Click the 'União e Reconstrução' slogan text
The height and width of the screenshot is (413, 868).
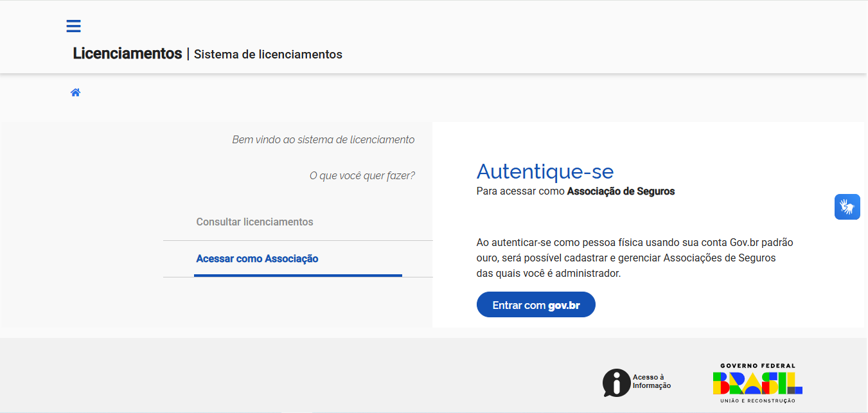click(x=757, y=401)
